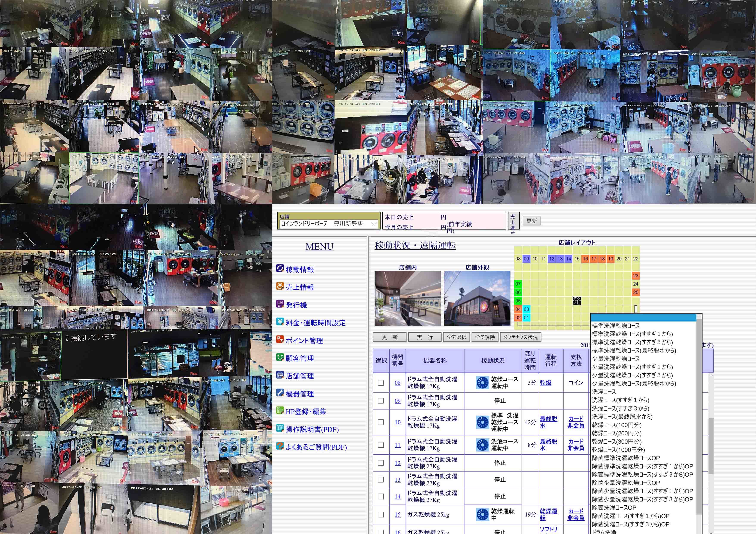Choose 乾燥コース(300円分) in the course list
Image resolution: width=756 pixels, height=534 pixels.
pyautogui.click(x=616, y=441)
